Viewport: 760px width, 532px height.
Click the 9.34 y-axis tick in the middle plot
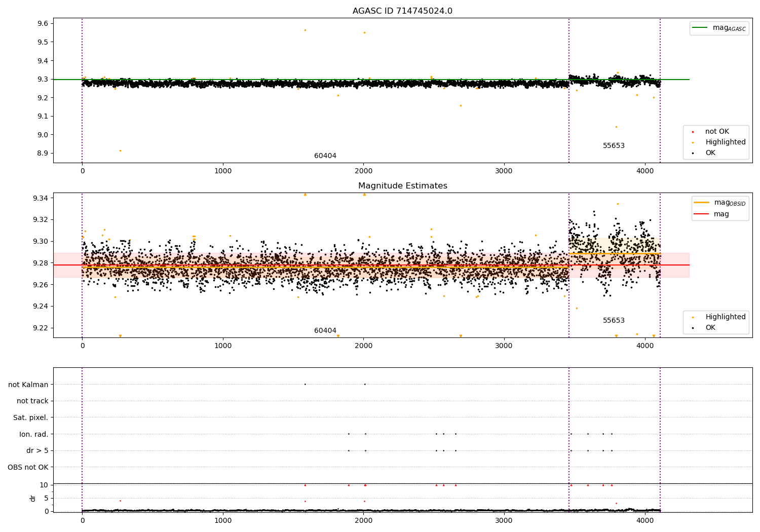[x=41, y=198]
